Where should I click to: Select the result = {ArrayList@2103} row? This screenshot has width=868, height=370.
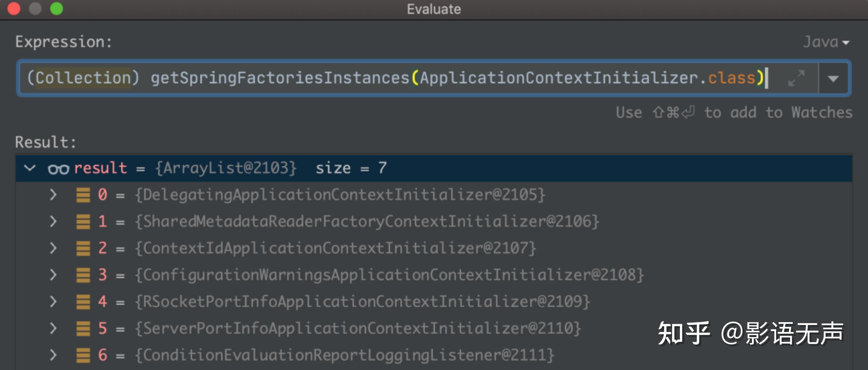(x=434, y=168)
